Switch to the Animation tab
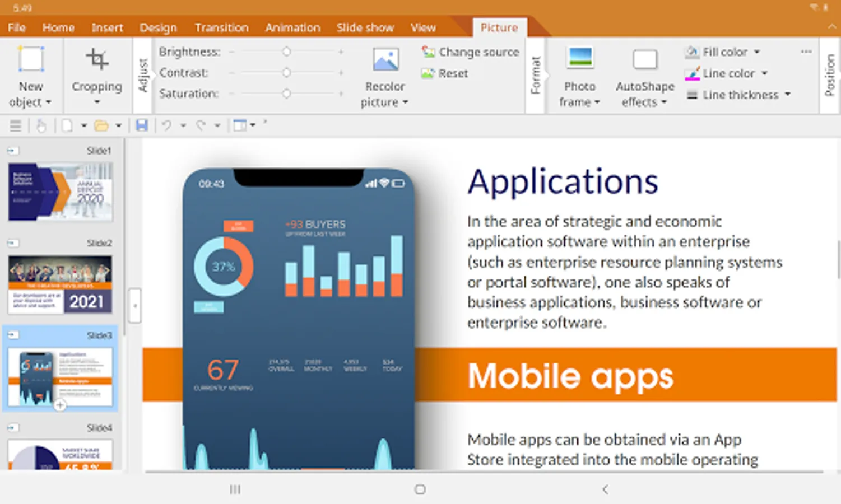Image resolution: width=841 pixels, height=504 pixels. coord(292,27)
